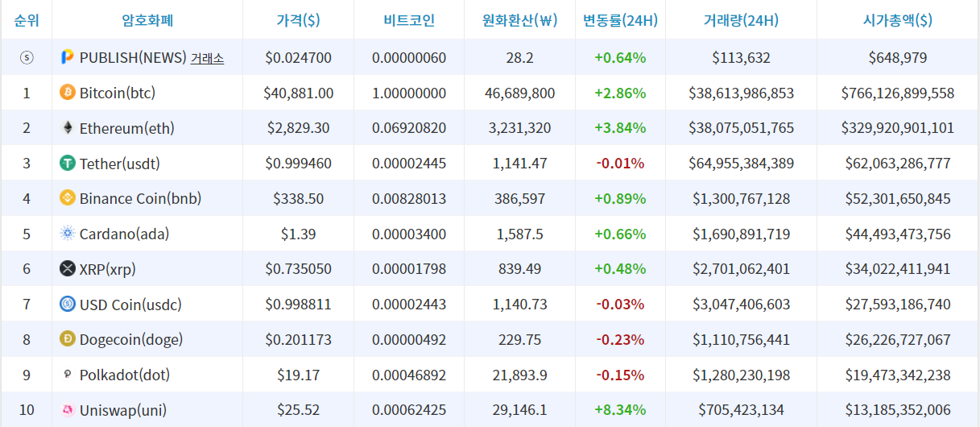This screenshot has height=427, width=980.
Task: Sort by the 가격($) column header
Action: (298, 21)
